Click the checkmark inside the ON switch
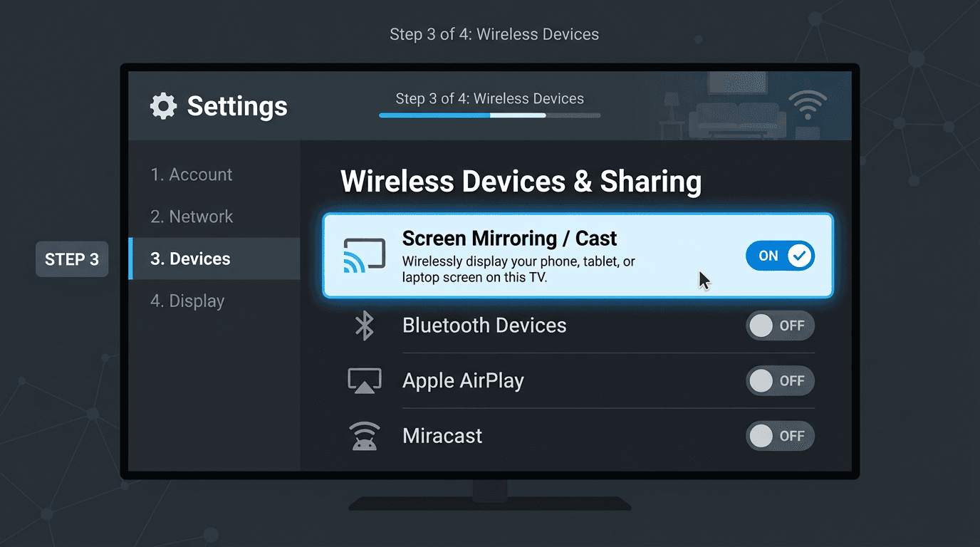The height and width of the screenshot is (547, 980). 799,255
